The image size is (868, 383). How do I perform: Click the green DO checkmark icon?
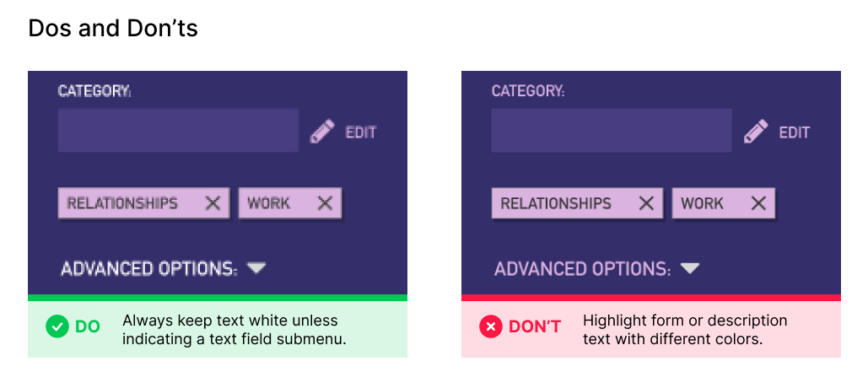57,326
